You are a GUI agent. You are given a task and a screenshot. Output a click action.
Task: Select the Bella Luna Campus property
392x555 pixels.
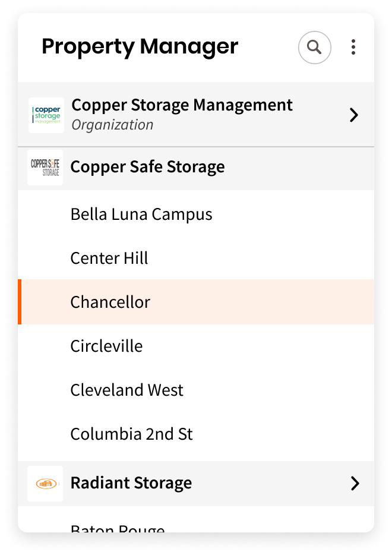click(x=141, y=214)
